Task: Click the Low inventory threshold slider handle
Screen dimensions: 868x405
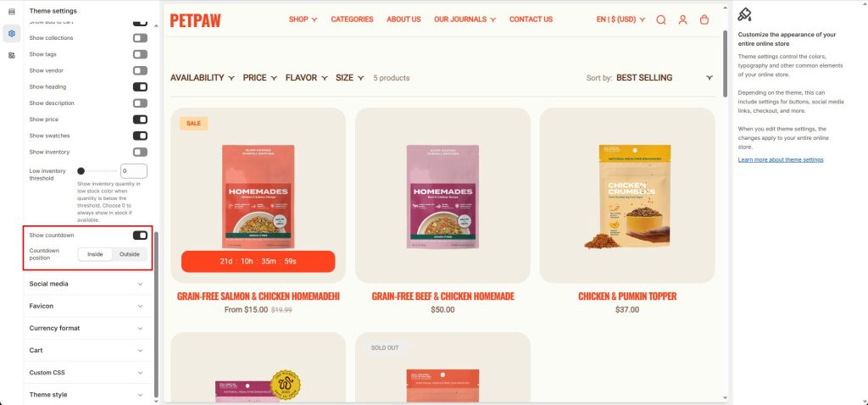Action: coord(81,171)
